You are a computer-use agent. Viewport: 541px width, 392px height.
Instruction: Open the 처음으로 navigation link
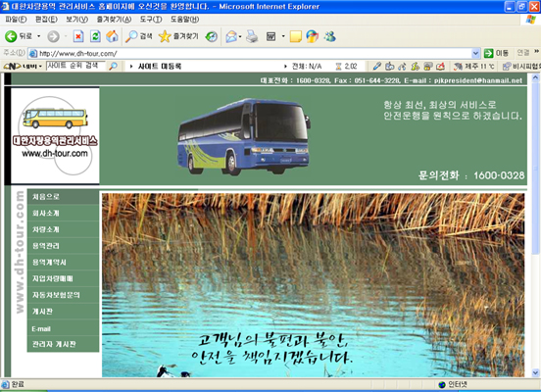pos(63,197)
